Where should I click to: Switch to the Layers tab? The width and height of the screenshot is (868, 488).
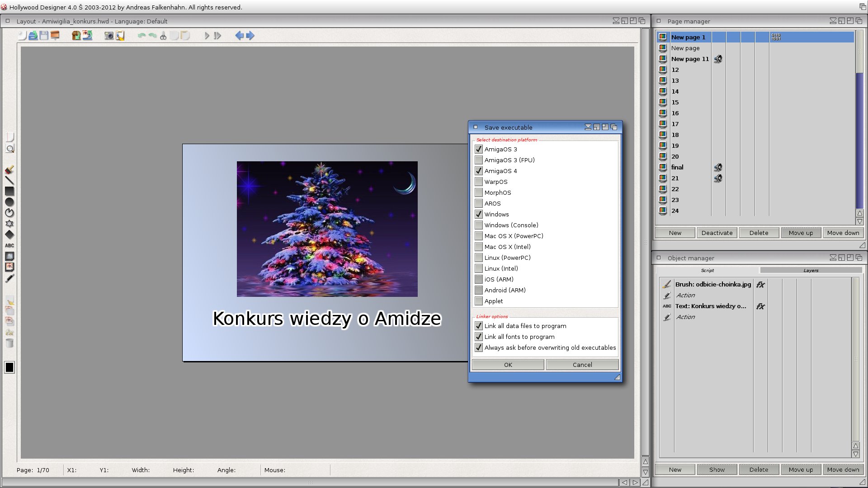click(x=811, y=270)
